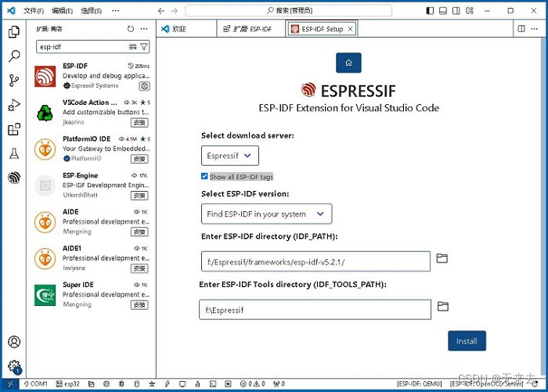Open the Search view in activity bar
This screenshot has height=392, width=548.
click(x=14, y=56)
